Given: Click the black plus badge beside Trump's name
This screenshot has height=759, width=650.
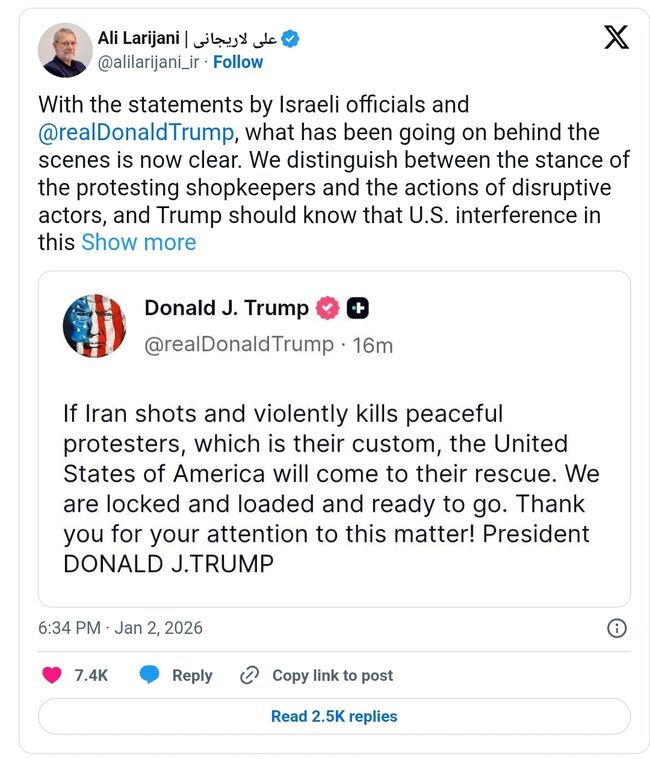Looking at the screenshot, I should point(357,308).
